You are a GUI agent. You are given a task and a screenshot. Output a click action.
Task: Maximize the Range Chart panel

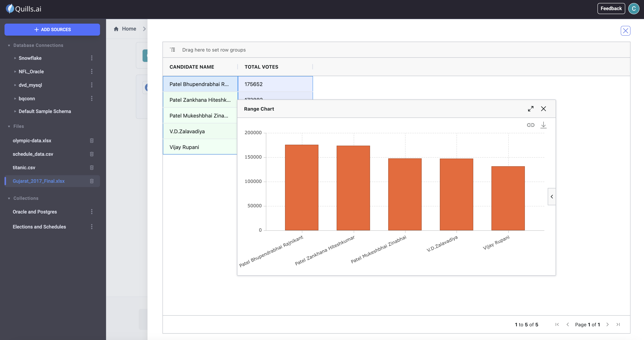[x=530, y=109]
